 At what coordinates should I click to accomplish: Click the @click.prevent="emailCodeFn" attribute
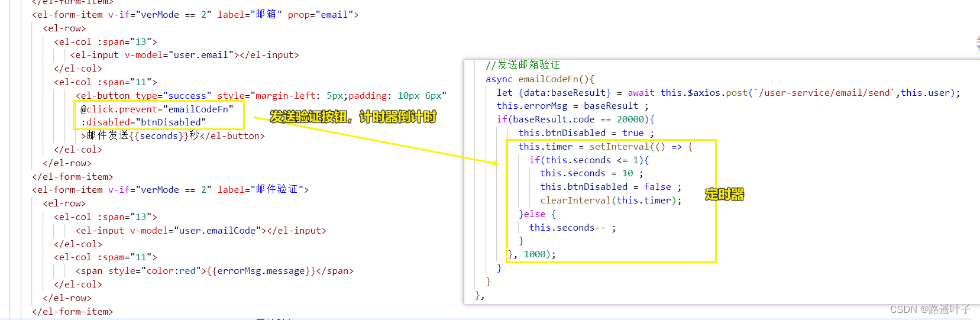(x=157, y=109)
